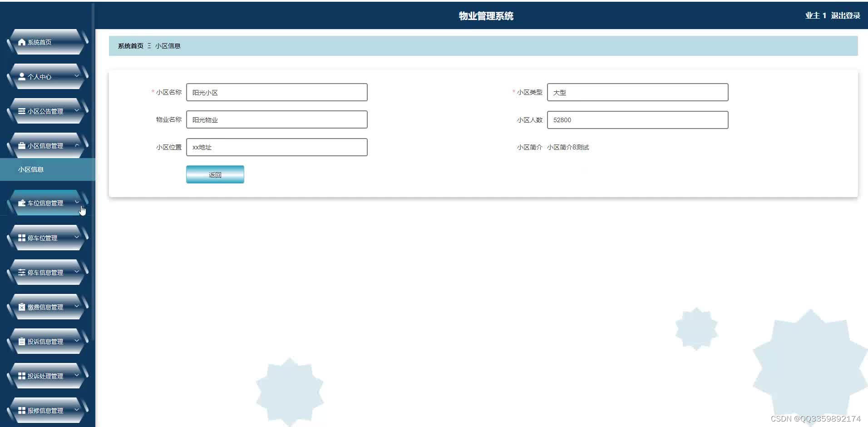Open the 投诉信息管理 sidebar menu
Screen dimensions: 868x427
click(48, 342)
